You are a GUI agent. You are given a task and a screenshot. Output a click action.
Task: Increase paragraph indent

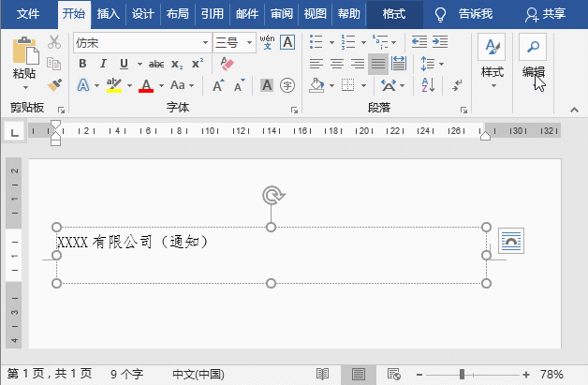[439, 41]
